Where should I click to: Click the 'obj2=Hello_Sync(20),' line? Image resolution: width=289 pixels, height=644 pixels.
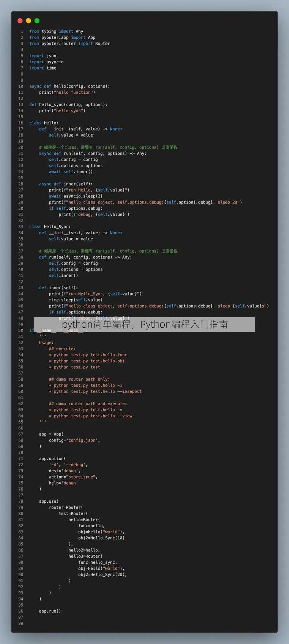click(x=103, y=574)
